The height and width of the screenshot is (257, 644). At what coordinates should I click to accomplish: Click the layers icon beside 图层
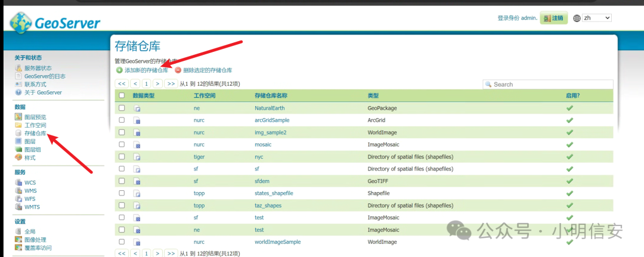point(18,141)
